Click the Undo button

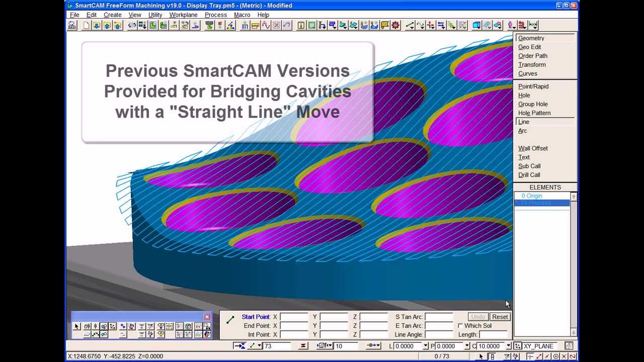pyautogui.click(x=478, y=317)
